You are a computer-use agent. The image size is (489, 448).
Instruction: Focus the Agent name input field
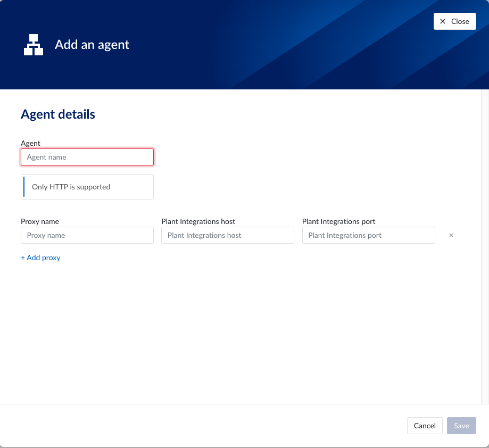click(x=87, y=157)
